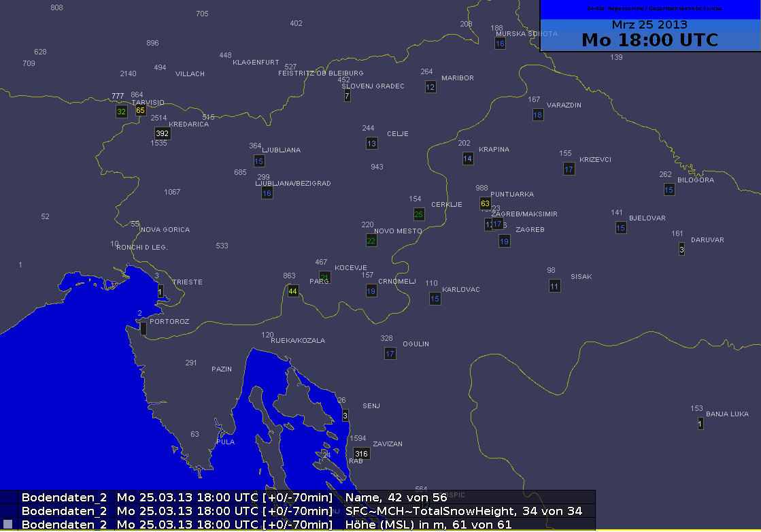Click the CRNOMELJ station label

coord(397,282)
